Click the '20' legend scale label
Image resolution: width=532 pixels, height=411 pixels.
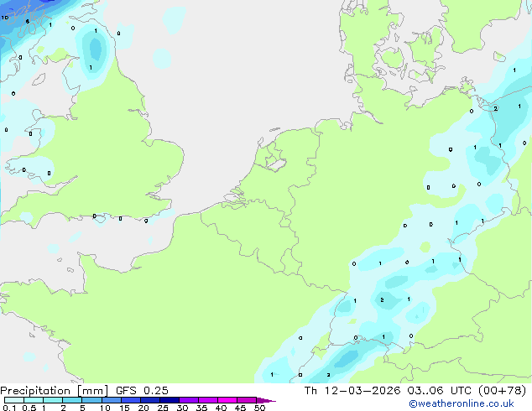pos(143,408)
